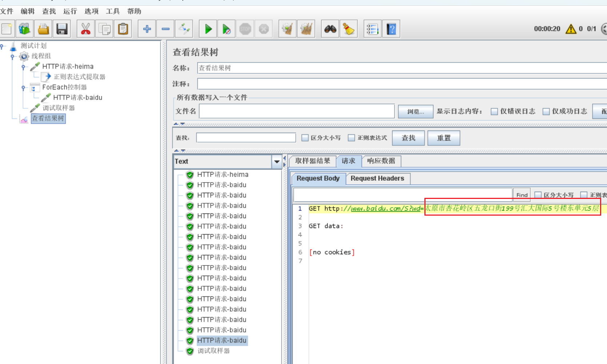Open the Function Helper list icon
The height and width of the screenshot is (364, 607).
pos(372,29)
